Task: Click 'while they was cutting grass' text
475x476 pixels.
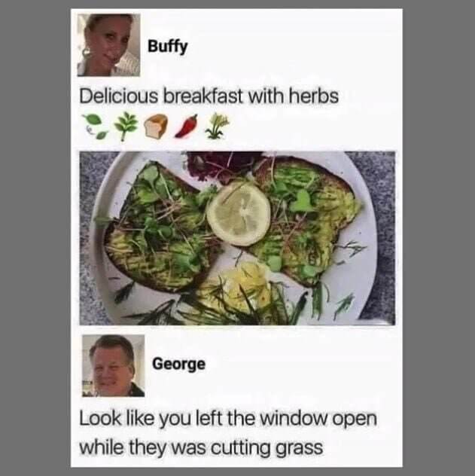Action: pyautogui.click(x=201, y=448)
